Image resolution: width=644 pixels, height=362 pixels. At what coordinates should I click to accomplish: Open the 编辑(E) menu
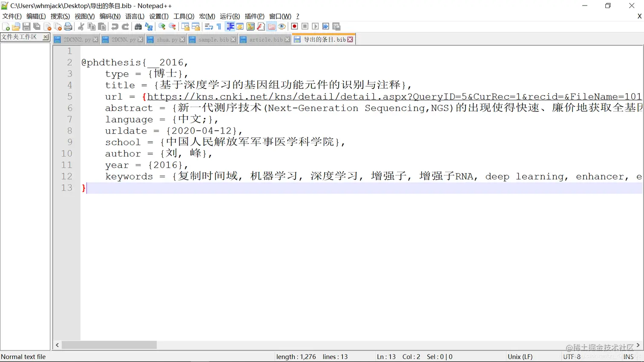pos(36,16)
